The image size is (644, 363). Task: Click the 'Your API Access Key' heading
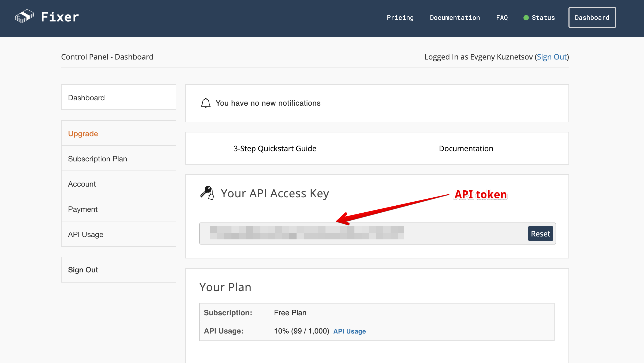pyautogui.click(x=275, y=193)
